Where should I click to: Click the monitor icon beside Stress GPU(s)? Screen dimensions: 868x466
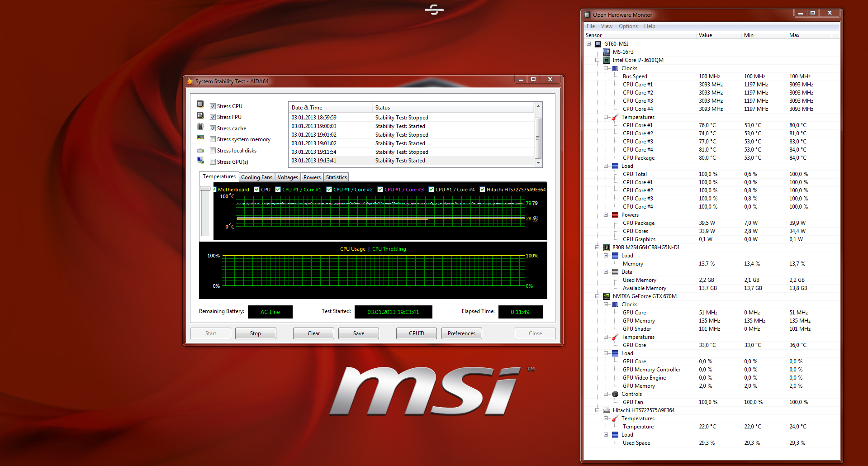tap(200, 160)
